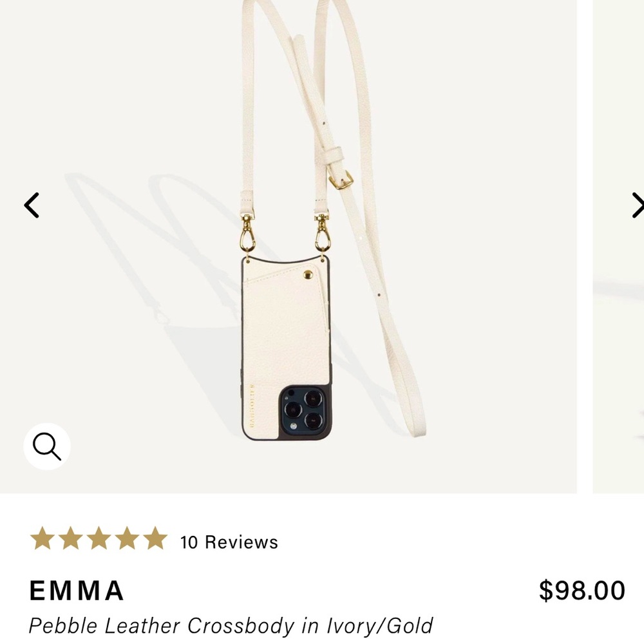Click the $98.00 price
The height and width of the screenshot is (644, 644).
tap(582, 591)
